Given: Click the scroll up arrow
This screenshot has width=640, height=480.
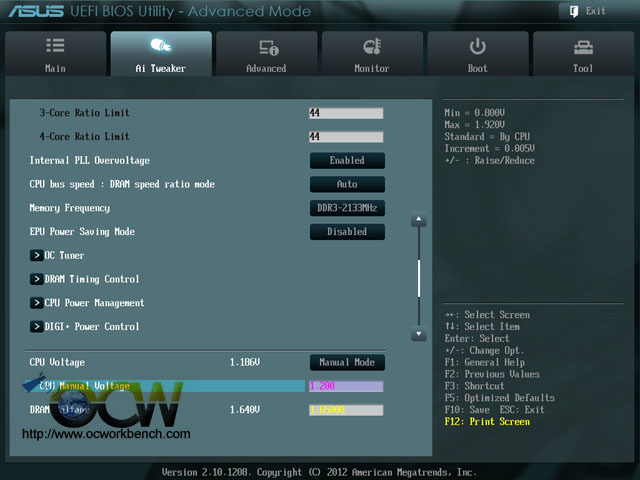Looking at the screenshot, I should pos(419,220).
